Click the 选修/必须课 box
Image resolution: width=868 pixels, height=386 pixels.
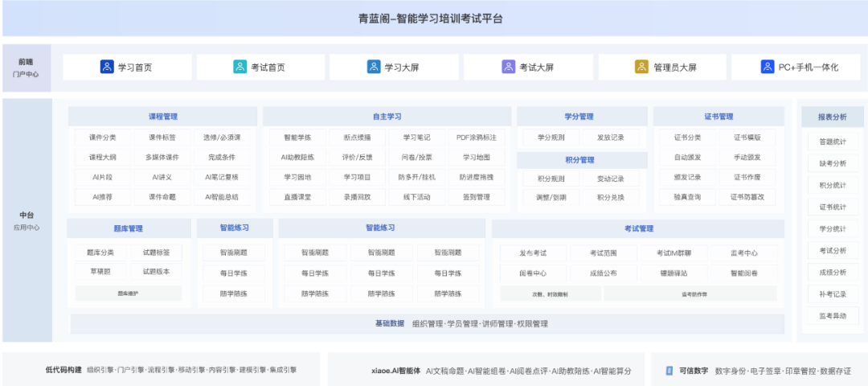point(222,138)
